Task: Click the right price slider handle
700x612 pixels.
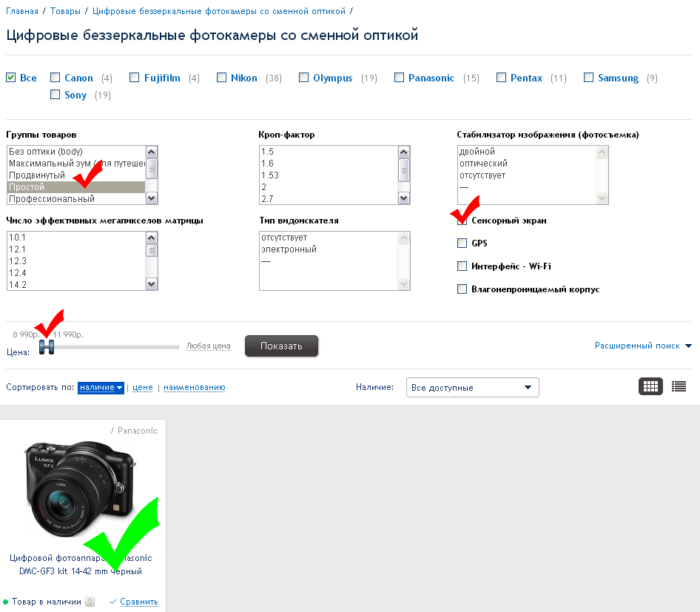Action: click(x=51, y=347)
